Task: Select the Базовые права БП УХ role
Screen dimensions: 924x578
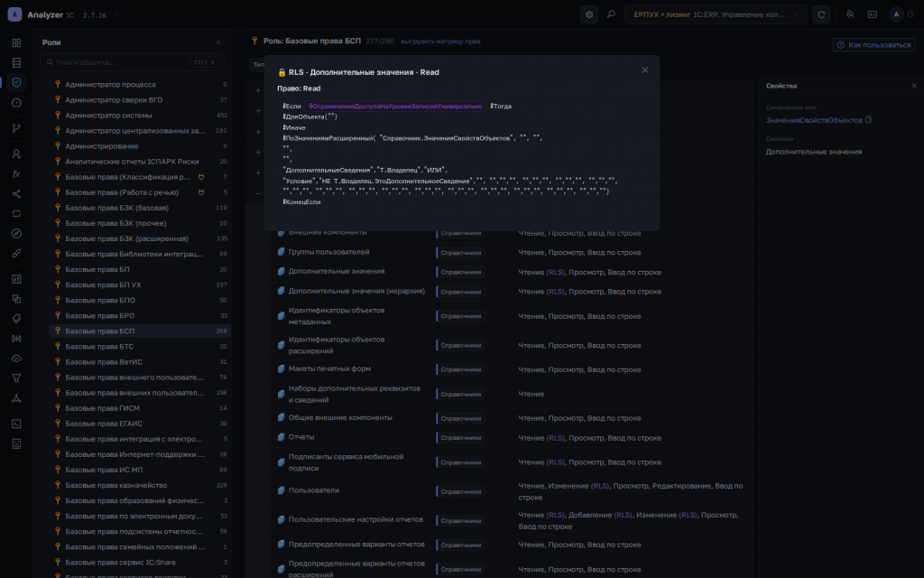Action: tap(140, 284)
